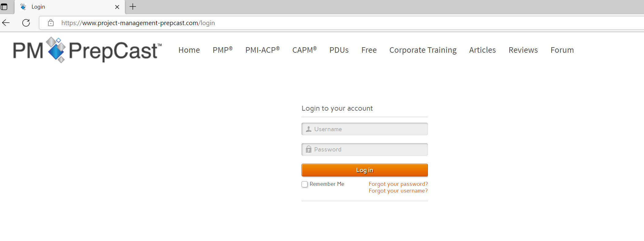Go to the Home page
The image size is (644, 241).
click(x=189, y=50)
